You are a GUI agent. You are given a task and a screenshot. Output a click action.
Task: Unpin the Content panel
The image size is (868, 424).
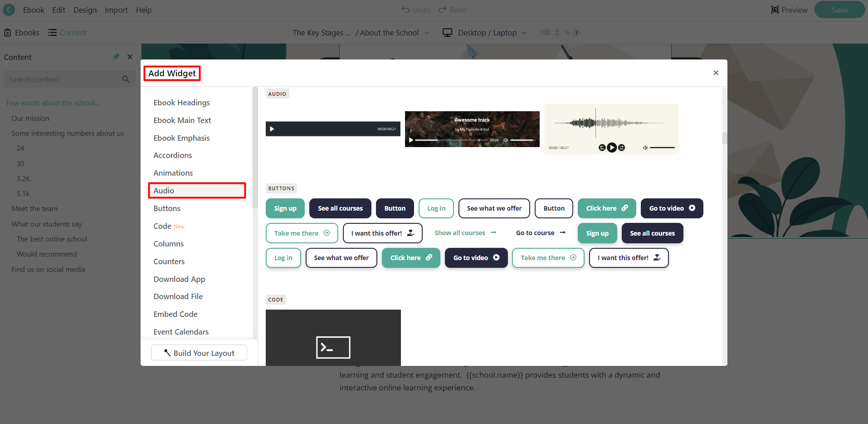116,56
